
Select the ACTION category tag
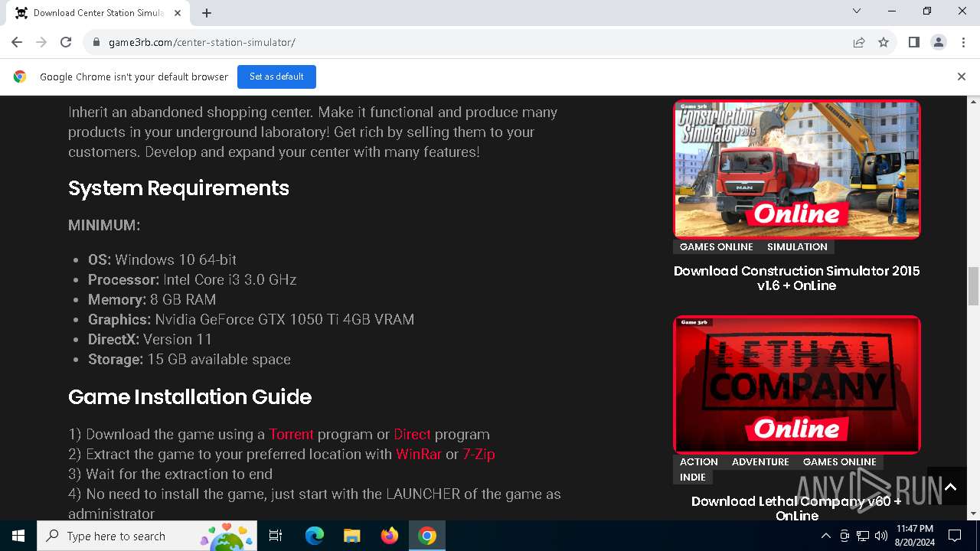(x=698, y=461)
